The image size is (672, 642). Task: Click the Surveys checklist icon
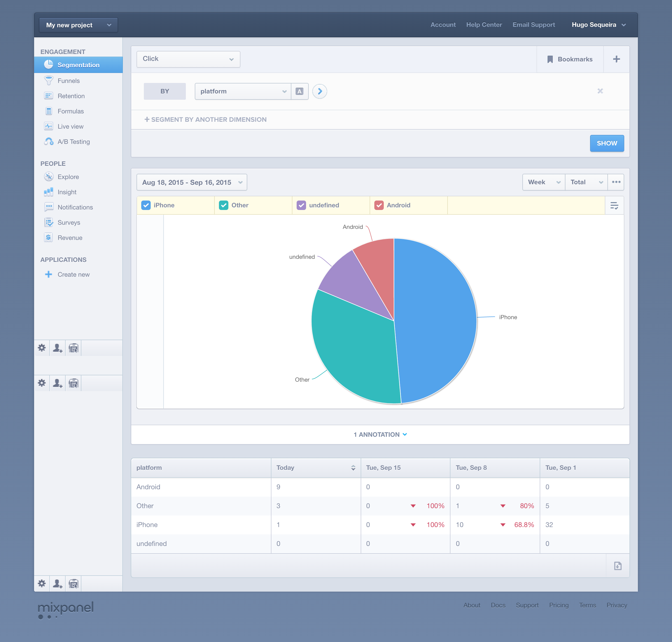[49, 222]
